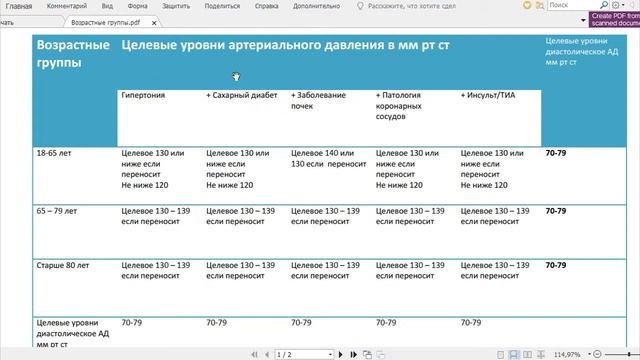Open the zoom percentage dropdown

point(589,354)
